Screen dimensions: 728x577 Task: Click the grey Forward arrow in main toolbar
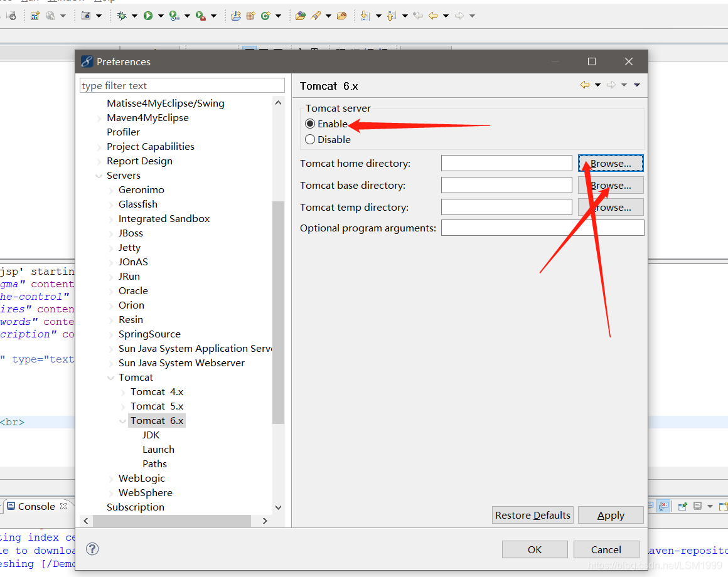point(459,16)
